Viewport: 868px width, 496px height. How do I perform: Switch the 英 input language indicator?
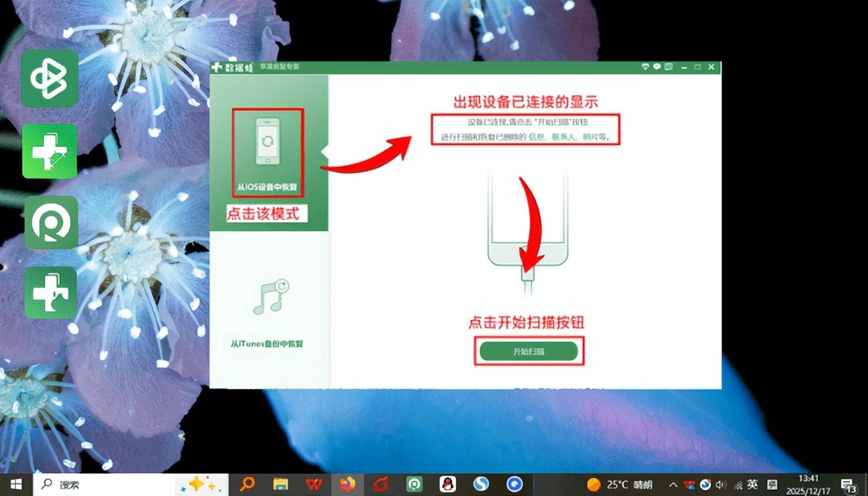752,484
